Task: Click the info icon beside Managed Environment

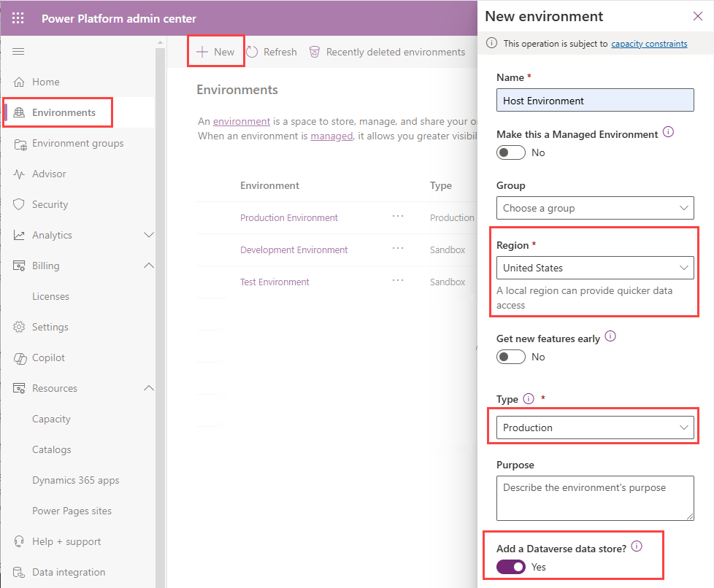Action: click(669, 132)
